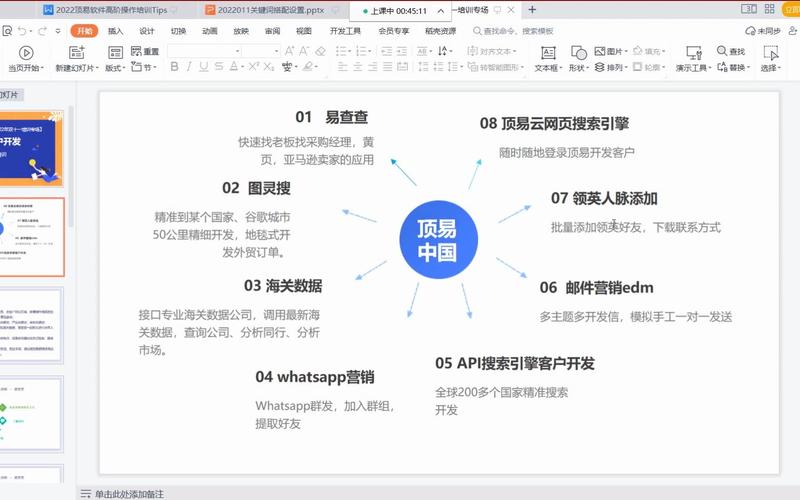Click the notes area 单击此处添加备注
Screen dimensions: 800x500
click(x=129, y=494)
